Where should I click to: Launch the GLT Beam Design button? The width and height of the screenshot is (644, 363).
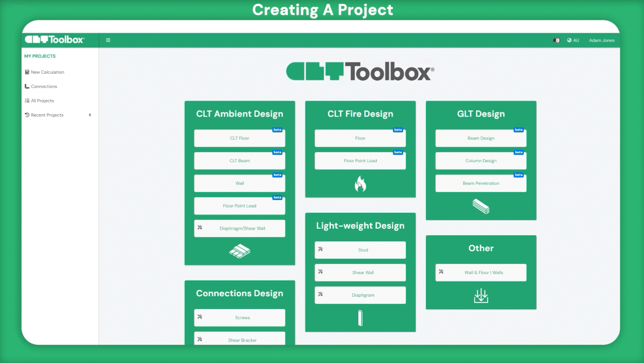(x=481, y=138)
